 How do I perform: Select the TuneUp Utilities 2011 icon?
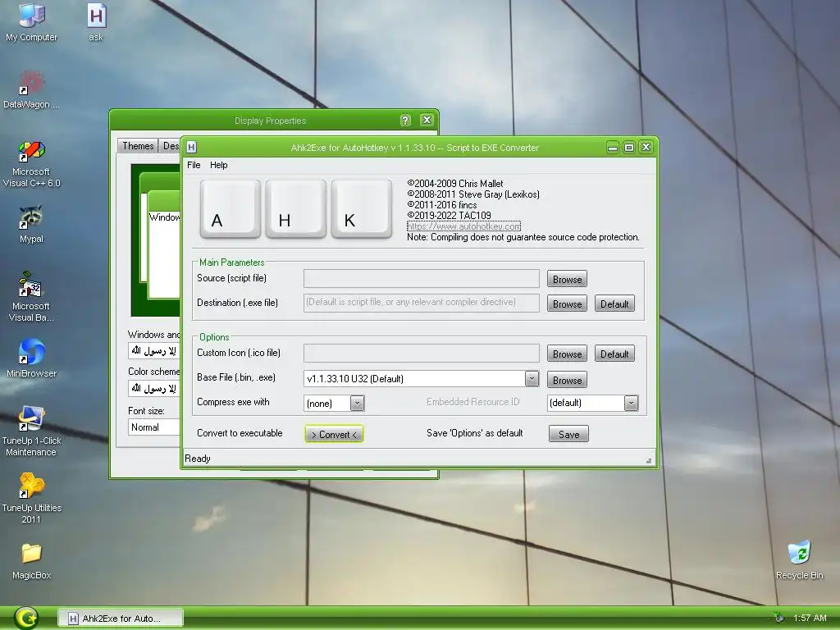32,499
